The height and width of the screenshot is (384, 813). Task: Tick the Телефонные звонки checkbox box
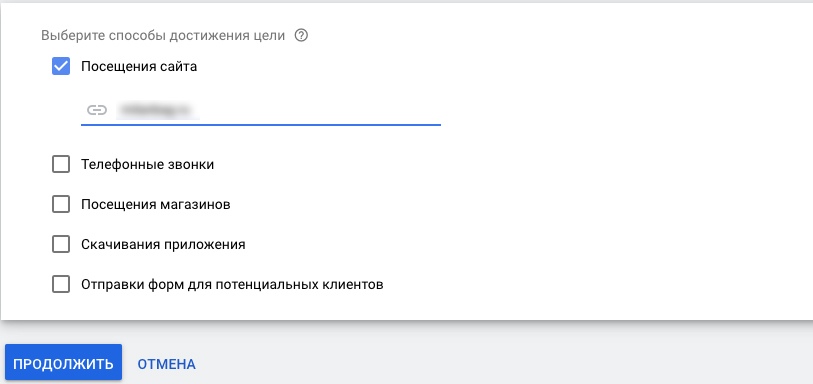click(x=61, y=165)
